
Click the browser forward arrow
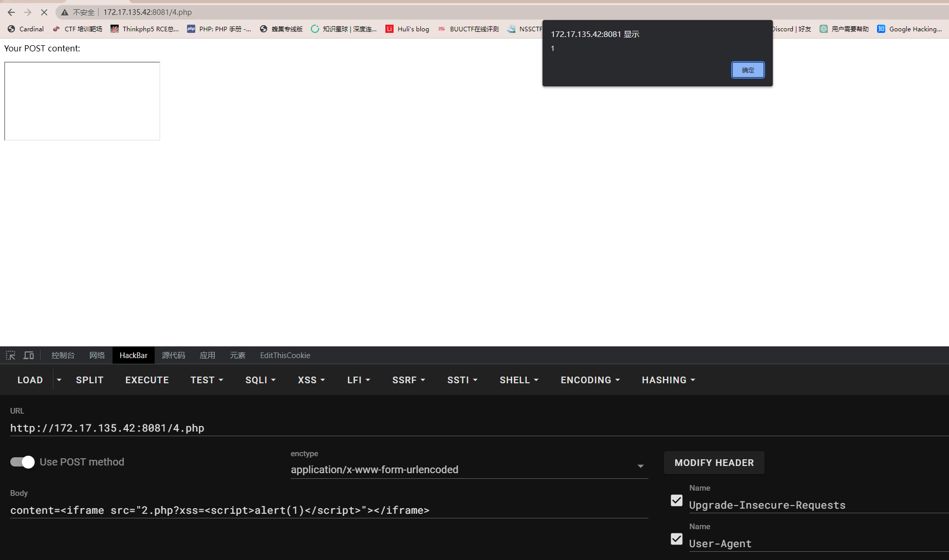[x=28, y=12]
